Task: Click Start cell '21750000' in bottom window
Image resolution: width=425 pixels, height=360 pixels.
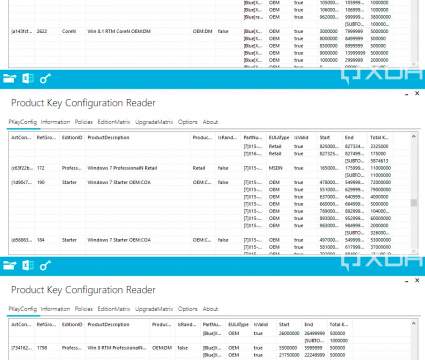Action: pos(289,355)
